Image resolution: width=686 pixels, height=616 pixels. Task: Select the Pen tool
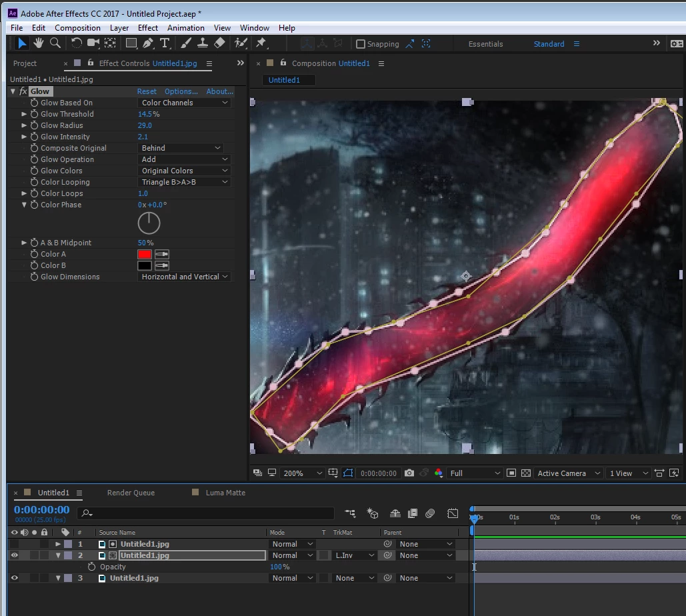[148, 43]
